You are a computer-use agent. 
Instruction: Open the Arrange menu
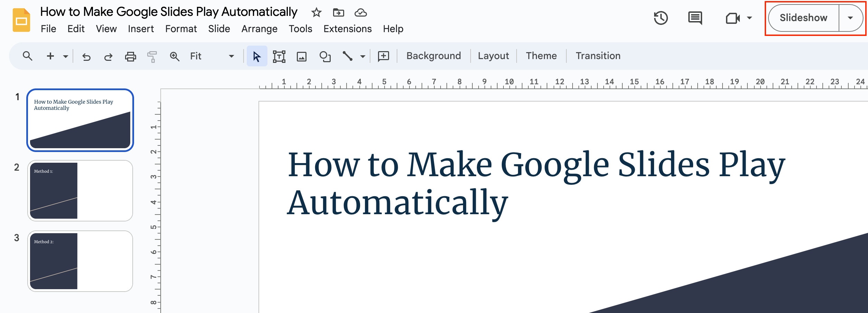tap(259, 29)
